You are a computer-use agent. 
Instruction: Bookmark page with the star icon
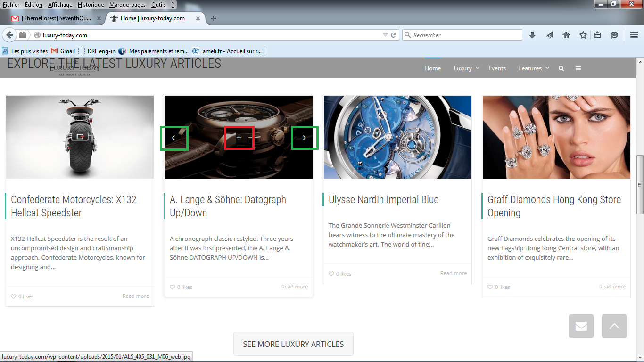coord(583,35)
